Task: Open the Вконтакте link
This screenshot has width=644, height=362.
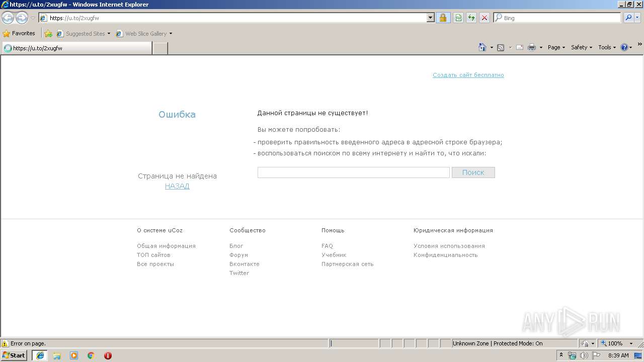Action: click(x=245, y=264)
